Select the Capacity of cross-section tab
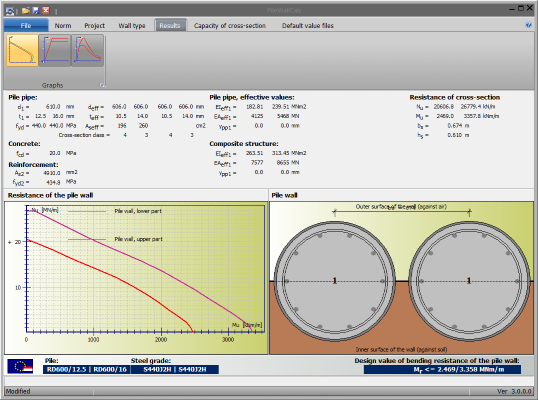 coord(230,26)
